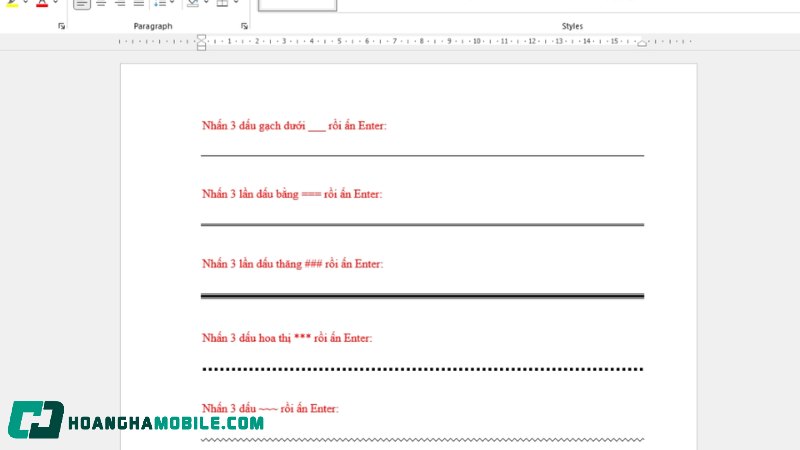
Task: Open the text highlight color dropdown arrow
Action: point(26,3)
